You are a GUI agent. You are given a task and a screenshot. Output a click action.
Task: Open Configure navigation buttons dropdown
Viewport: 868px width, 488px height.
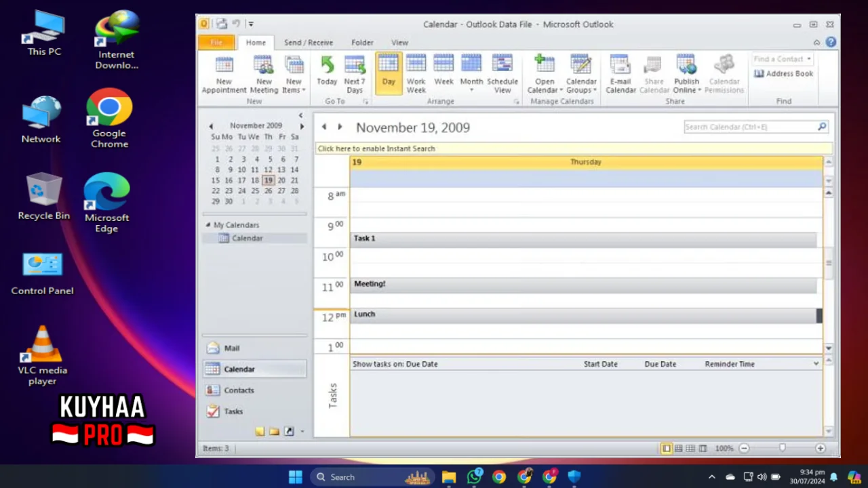pyautogui.click(x=302, y=431)
